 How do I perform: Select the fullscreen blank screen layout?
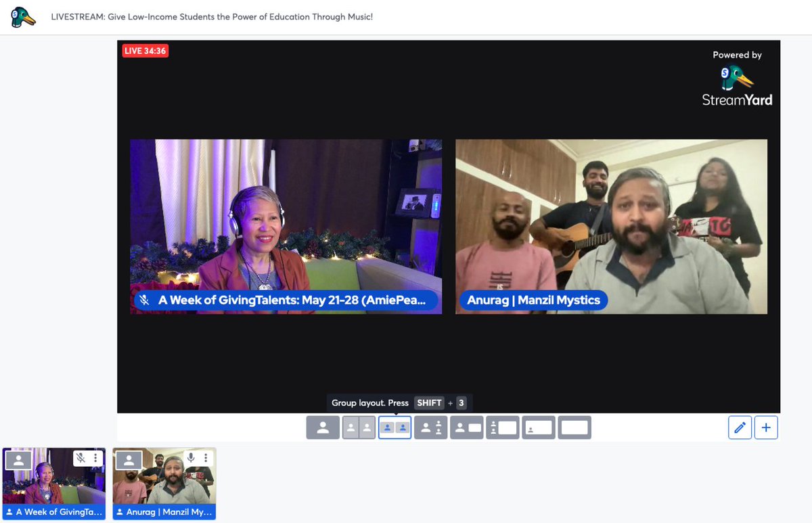pos(574,428)
